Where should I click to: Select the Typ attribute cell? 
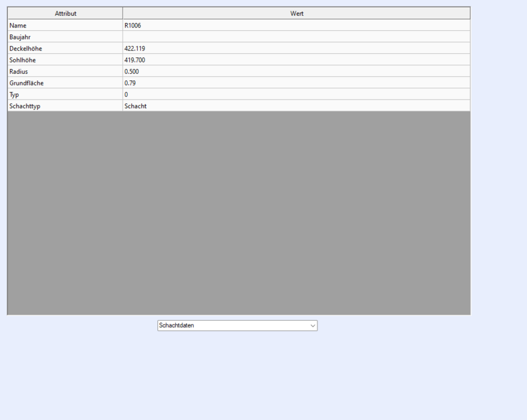pyautogui.click(x=65, y=94)
